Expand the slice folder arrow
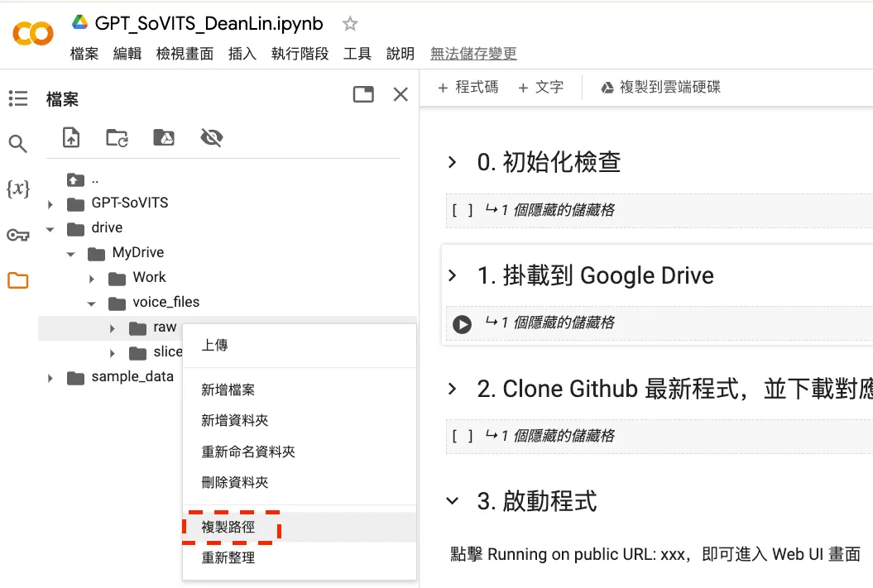The image size is (873, 588). tap(112, 353)
